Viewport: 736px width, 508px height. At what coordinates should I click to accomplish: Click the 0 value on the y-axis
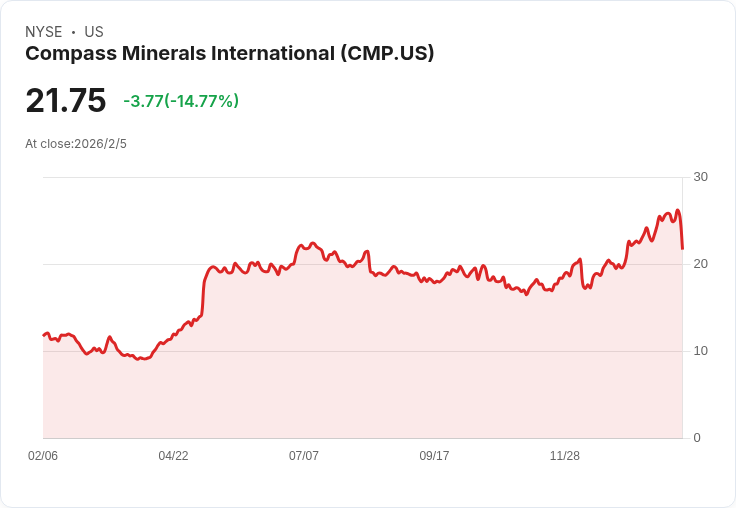coord(697,438)
